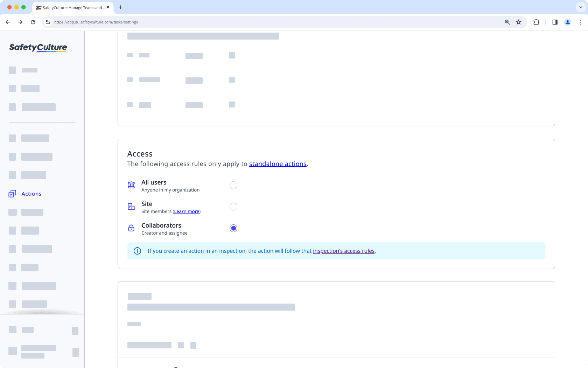
Task: Select the Collaborators access option
Action: tap(233, 228)
